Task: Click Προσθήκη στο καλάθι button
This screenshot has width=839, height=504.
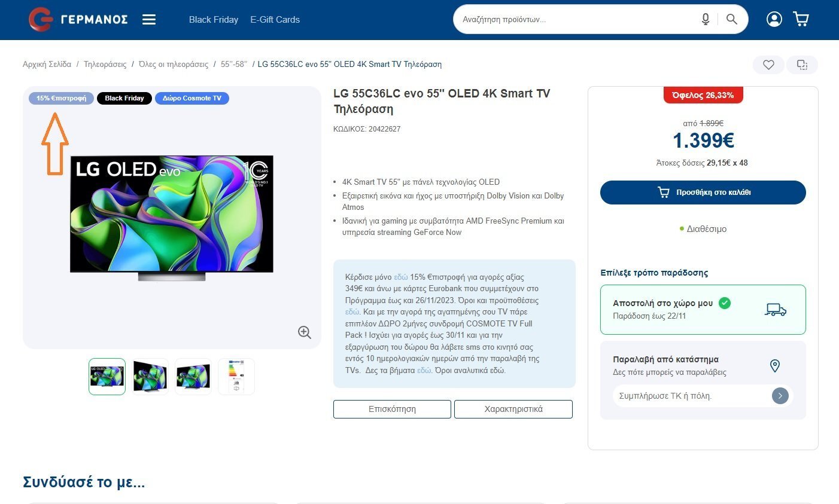Action: 703,193
